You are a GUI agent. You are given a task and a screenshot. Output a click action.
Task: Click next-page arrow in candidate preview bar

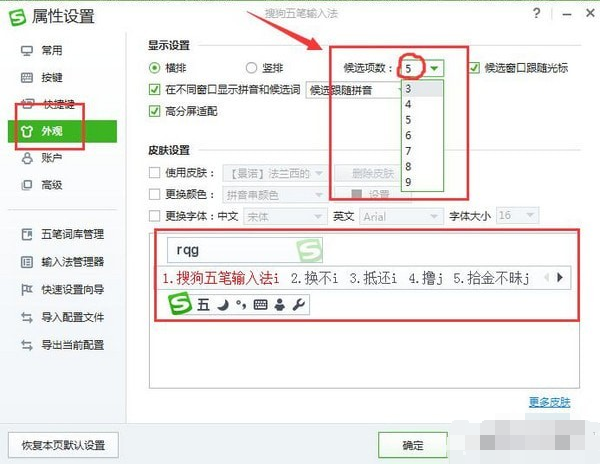(560, 277)
